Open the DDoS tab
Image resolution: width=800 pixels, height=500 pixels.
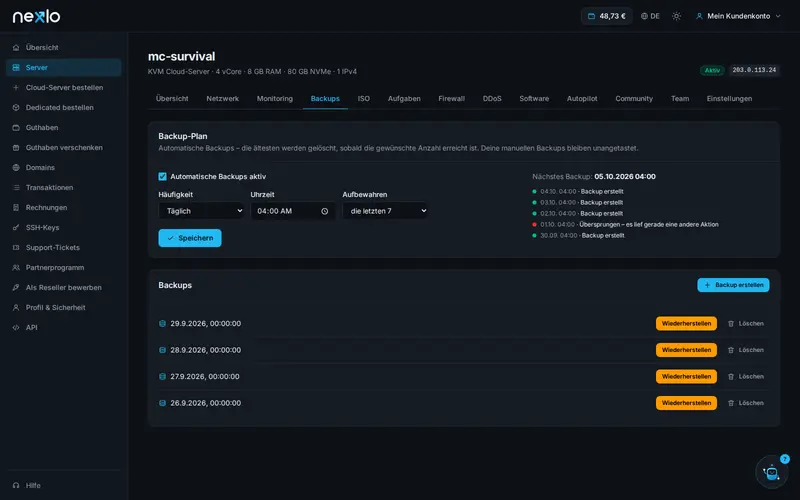[492, 98]
